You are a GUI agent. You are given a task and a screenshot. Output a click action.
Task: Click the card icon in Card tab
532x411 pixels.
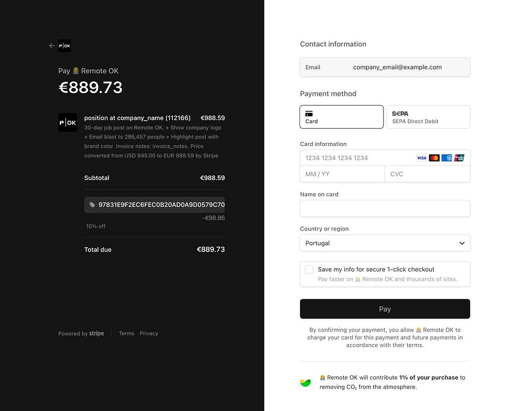tap(309, 114)
